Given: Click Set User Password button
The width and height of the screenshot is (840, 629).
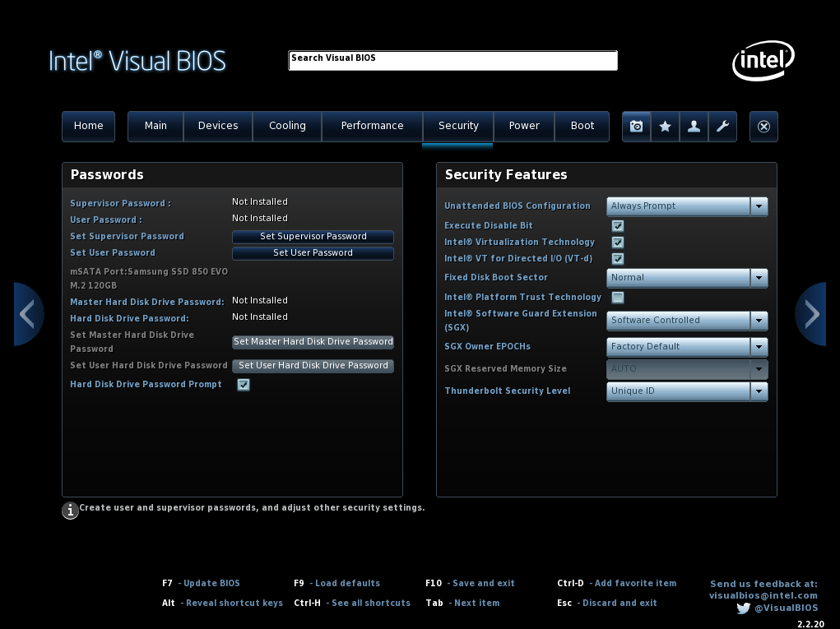Looking at the screenshot, I should 313,253.
